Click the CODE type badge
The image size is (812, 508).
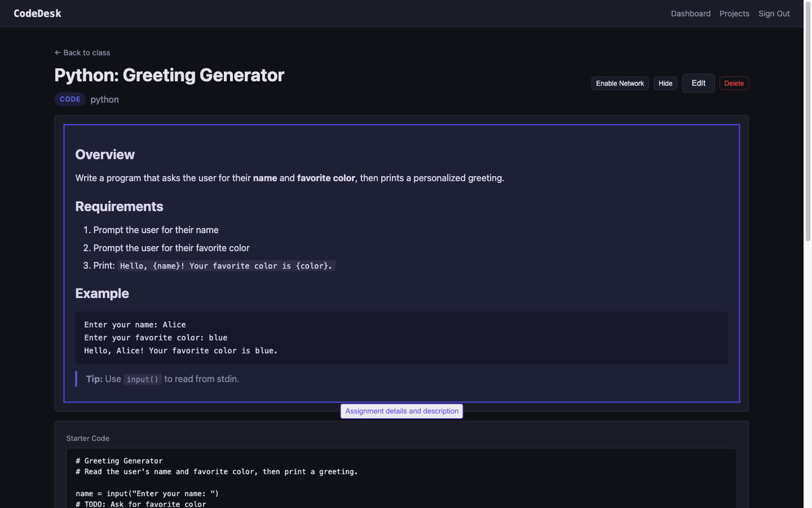click(70, 100)
